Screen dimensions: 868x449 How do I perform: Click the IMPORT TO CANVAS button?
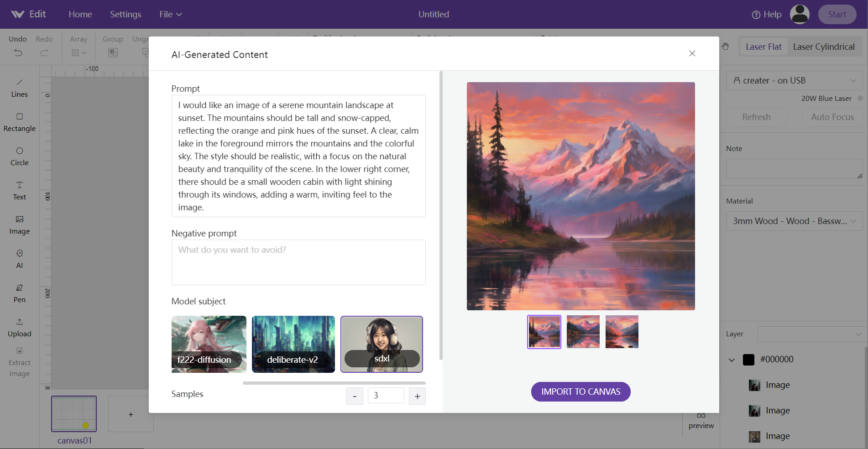click(580, 392)
